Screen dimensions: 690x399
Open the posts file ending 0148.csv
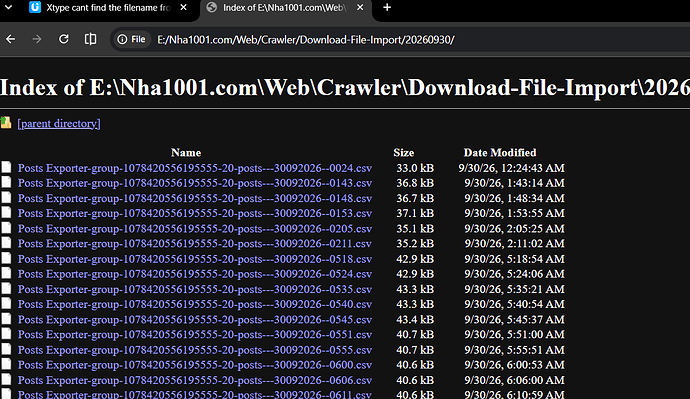point(195,198)
